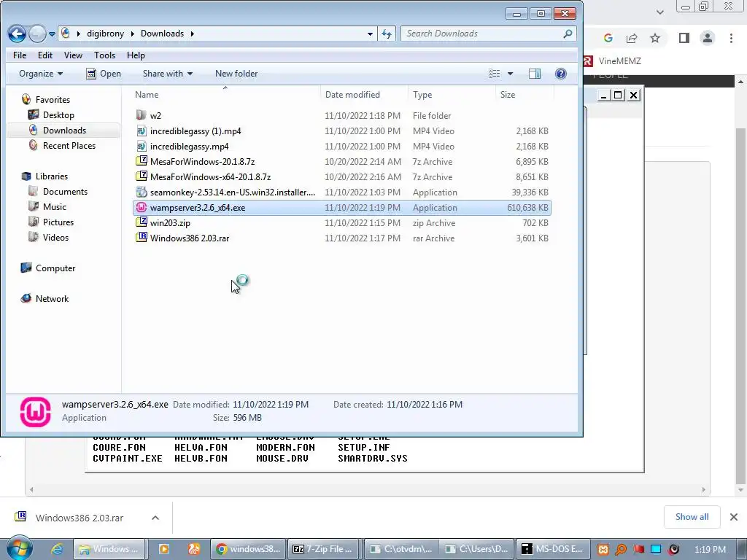747x560 pixels.
Task: Select incrediblegassy (1).mp4 file icon
Action: point(141,131)
